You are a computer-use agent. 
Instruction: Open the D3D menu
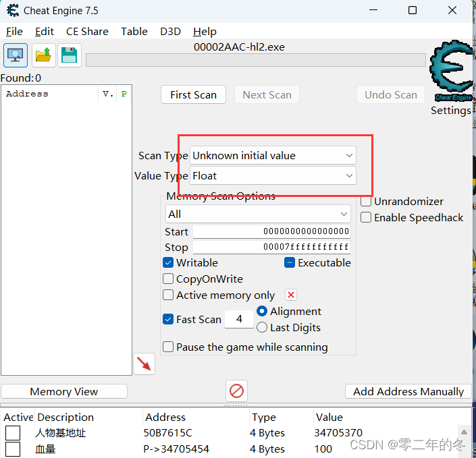pos(170,32)
